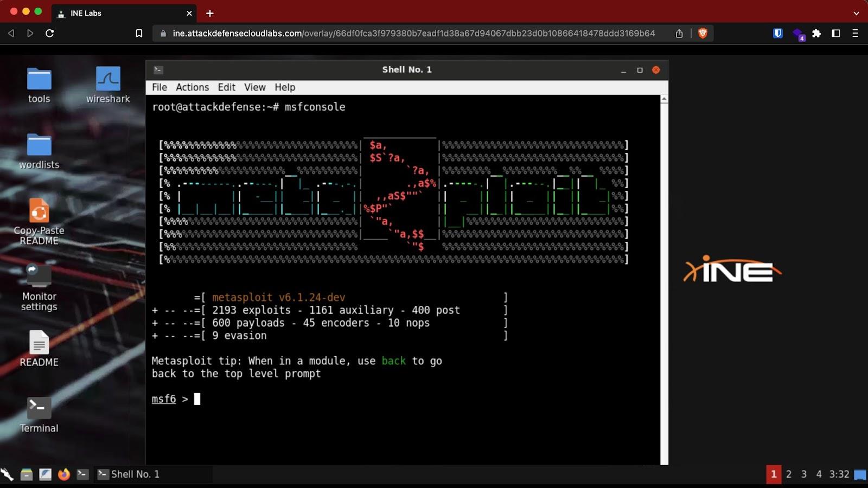868x488 pixels.
Task: Click the share icon in address bar
Action: pos(679,34)
